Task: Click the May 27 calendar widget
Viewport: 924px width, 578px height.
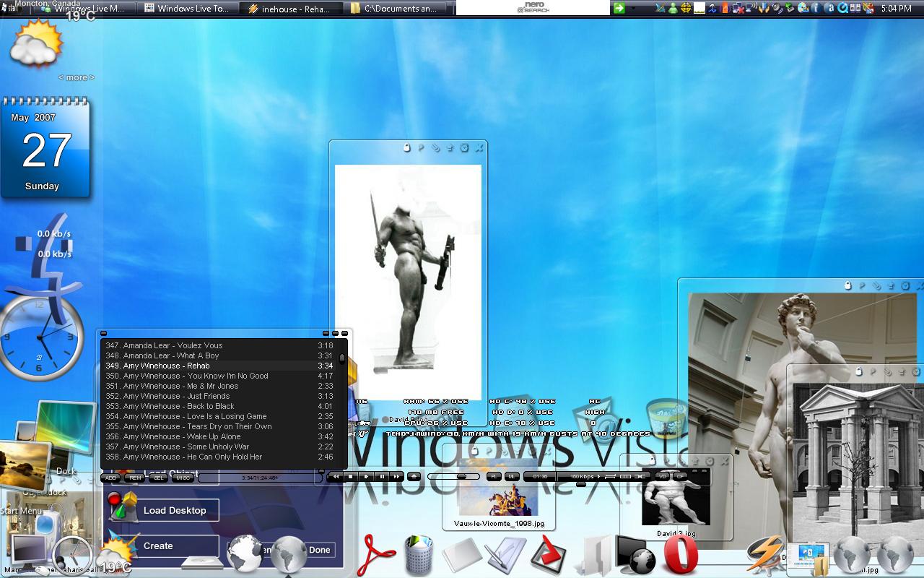Action: click(x=45, y=148)
